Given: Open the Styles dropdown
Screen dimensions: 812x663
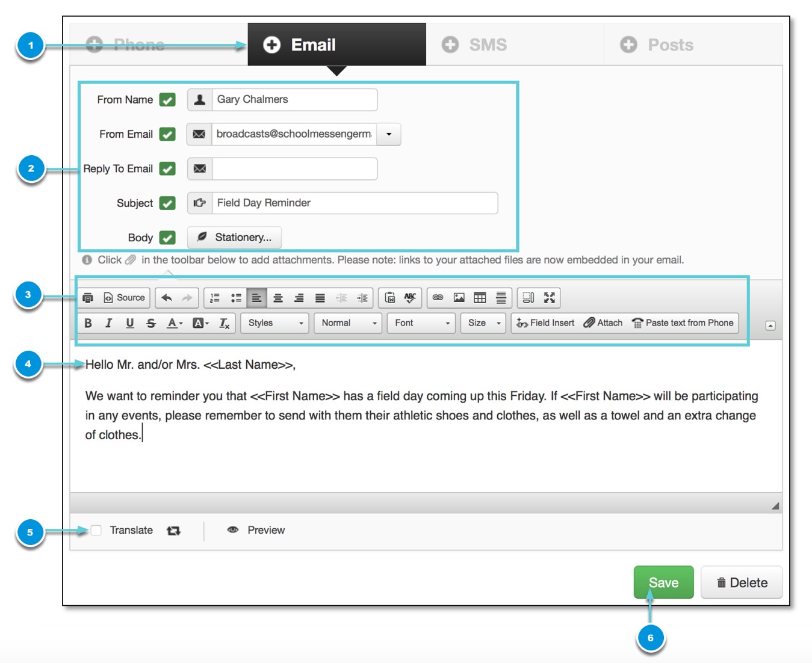Looking at the screenshot, I should (274, 323).
